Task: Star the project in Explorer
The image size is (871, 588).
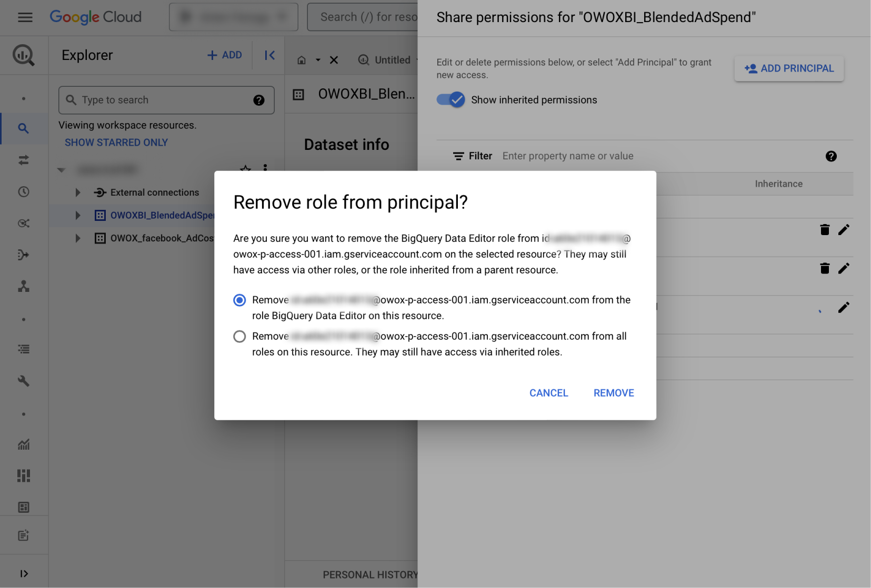Action: click(245, 168)
